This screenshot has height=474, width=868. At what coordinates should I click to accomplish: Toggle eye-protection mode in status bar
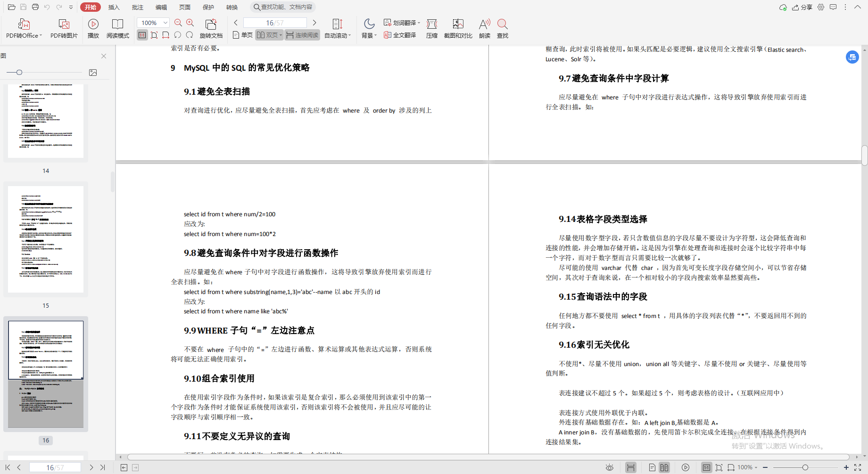point(609,467)
